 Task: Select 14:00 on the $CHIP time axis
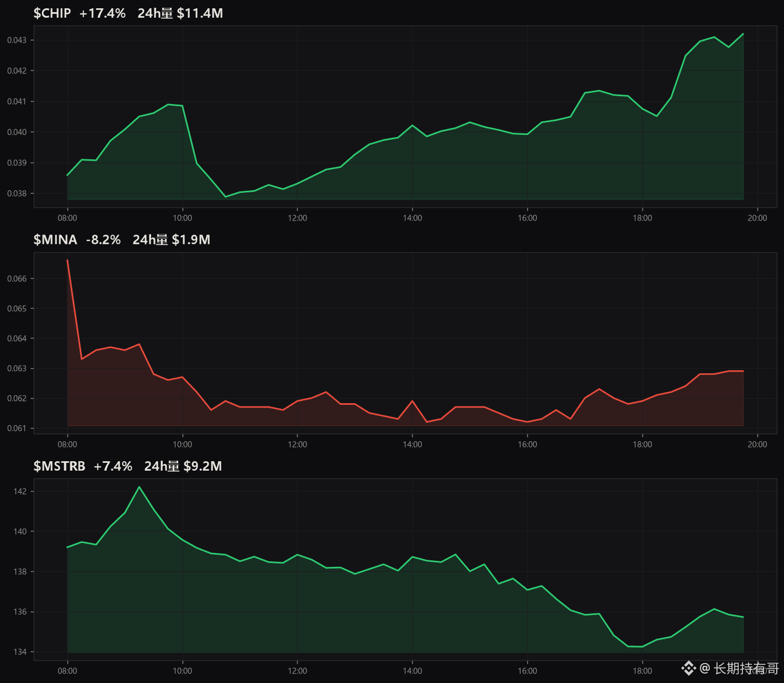412,218
